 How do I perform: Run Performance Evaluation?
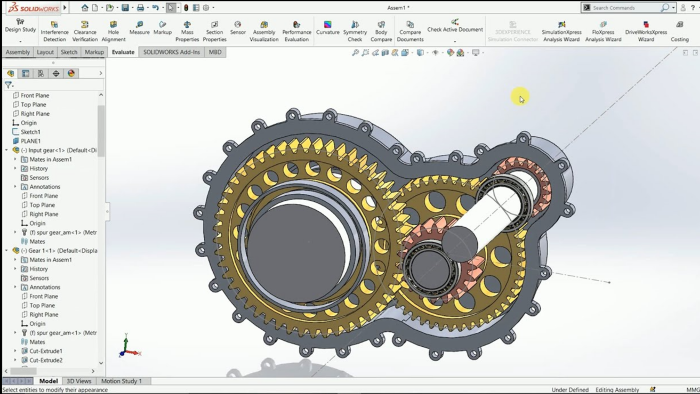pos(296,31)
